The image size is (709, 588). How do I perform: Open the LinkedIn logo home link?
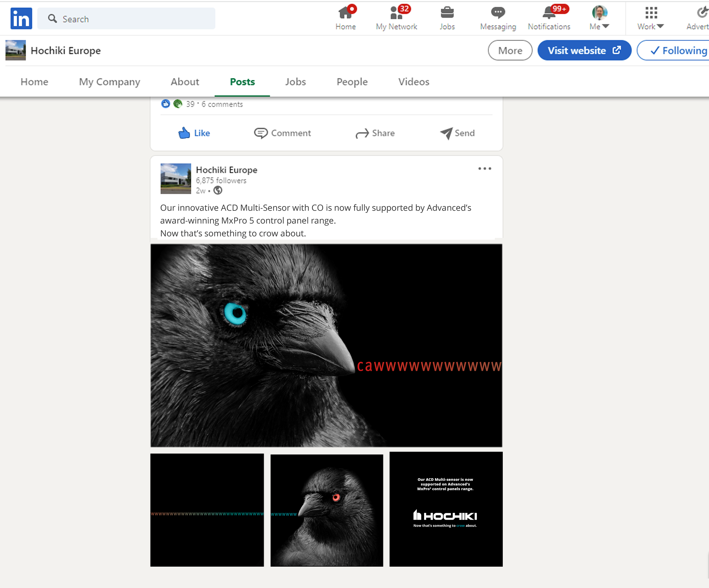pyautogui.click(x=21, y=18)
